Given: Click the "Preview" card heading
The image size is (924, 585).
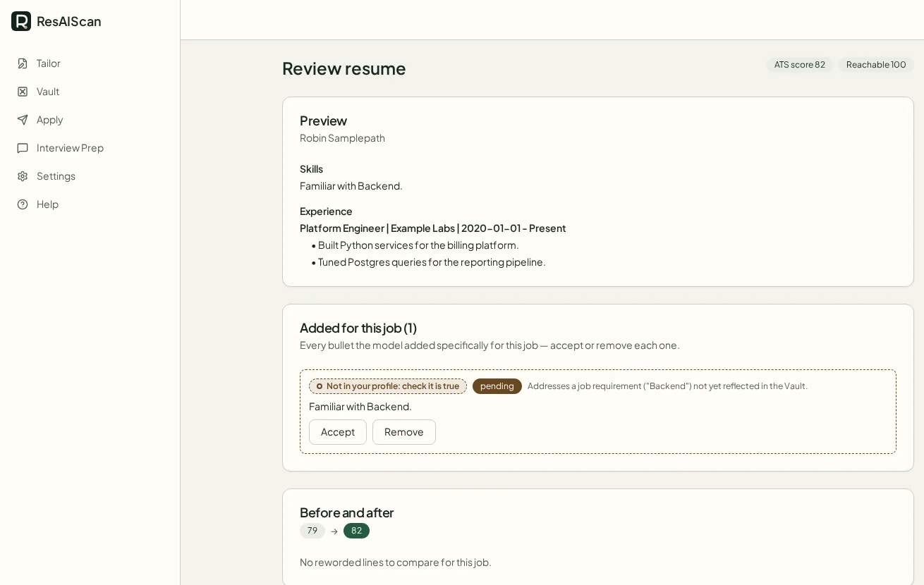Looking at the screenshot, I should (323, 121).
